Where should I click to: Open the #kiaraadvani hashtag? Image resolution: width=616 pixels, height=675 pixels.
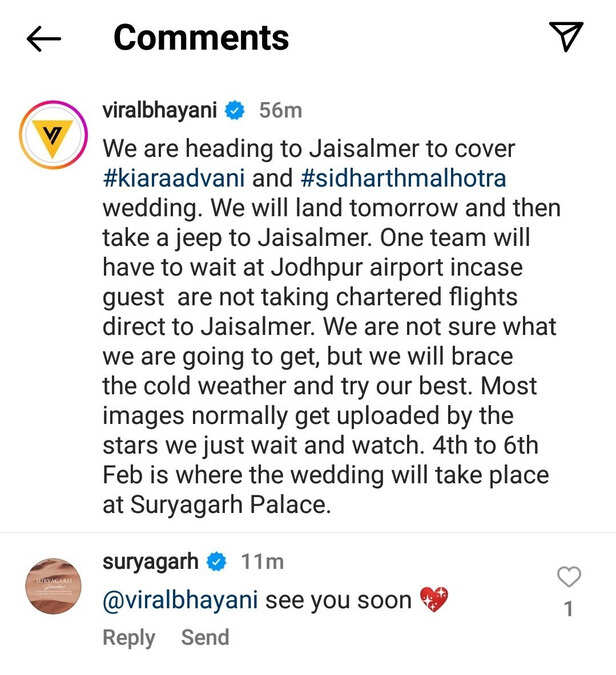tap(174, 178)
